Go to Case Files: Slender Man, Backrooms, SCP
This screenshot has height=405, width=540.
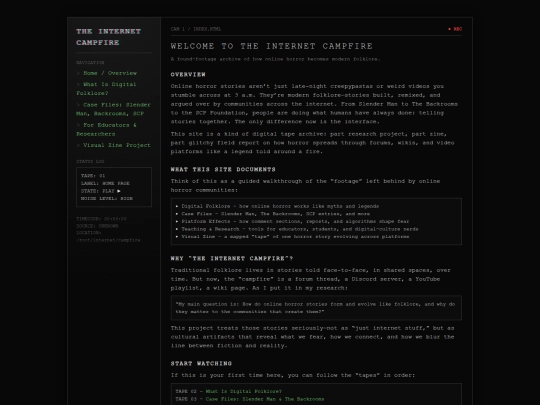coord(113,109)
